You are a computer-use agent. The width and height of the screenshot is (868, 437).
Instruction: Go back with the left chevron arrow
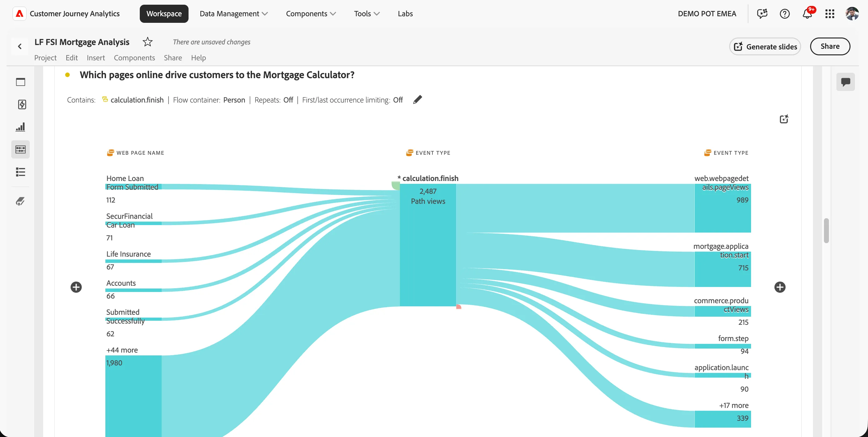pos(20,46)
